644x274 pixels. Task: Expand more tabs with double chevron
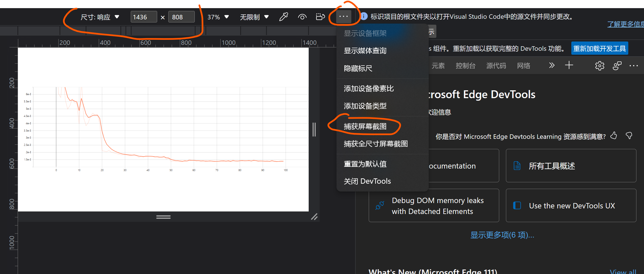(x=552, y=65)
